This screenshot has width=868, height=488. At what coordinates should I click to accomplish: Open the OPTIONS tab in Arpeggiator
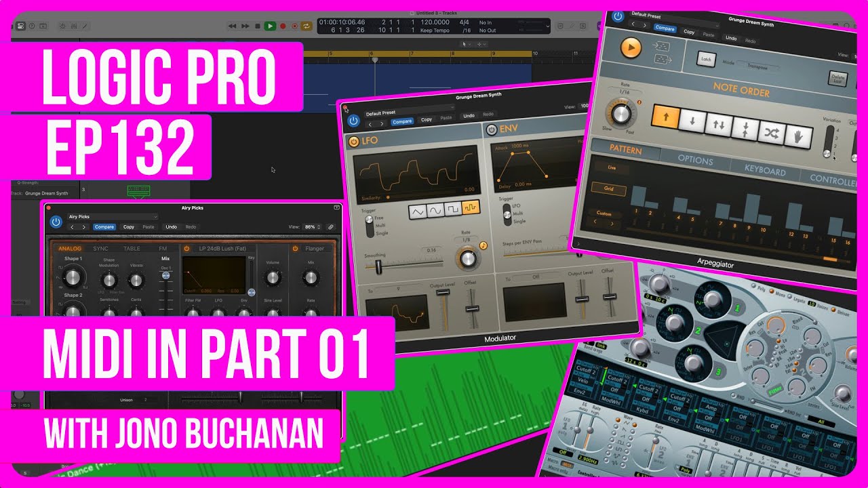(x=695, y=160)
